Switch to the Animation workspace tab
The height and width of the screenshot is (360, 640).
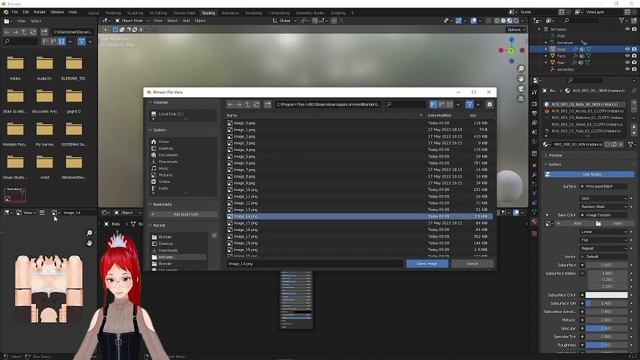point(230,13)
